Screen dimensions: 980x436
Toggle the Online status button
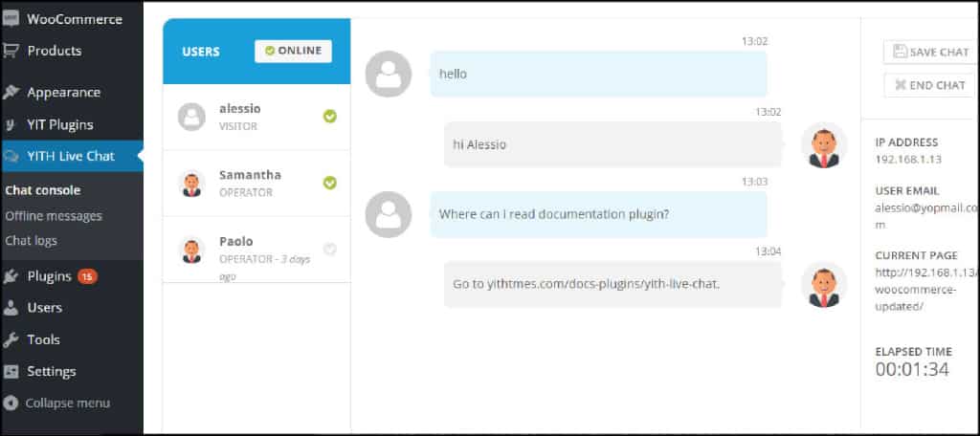tap(293, 52)
